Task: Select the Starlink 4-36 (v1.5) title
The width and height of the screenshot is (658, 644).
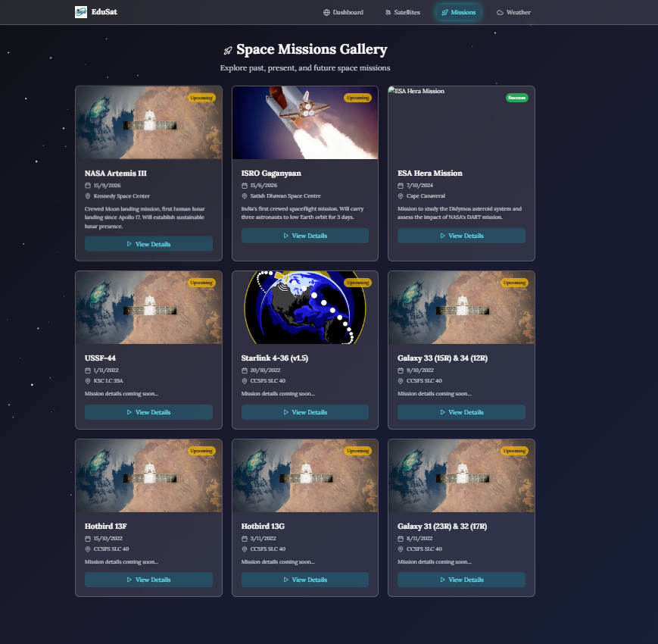Action: (x=274, y=358)
